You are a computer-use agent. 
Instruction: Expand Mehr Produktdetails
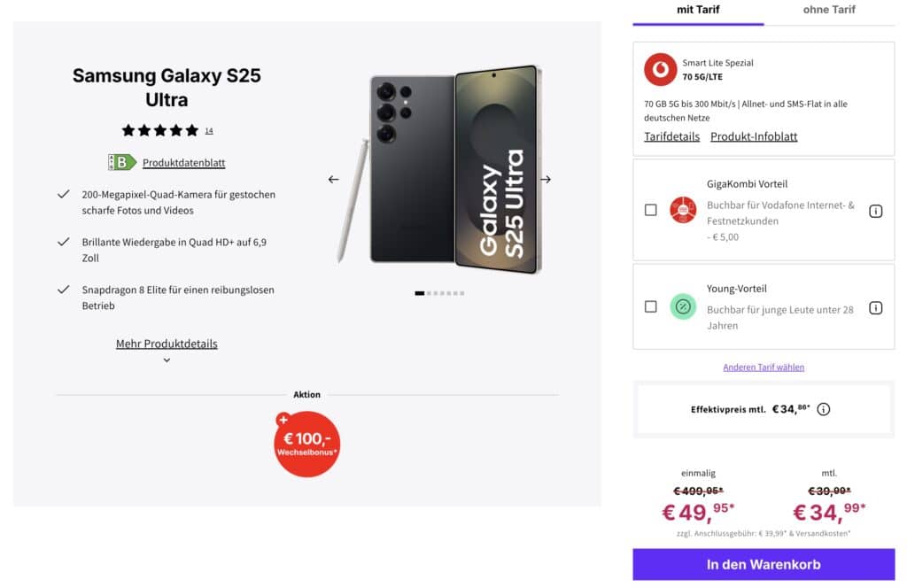tap(167, 344)
